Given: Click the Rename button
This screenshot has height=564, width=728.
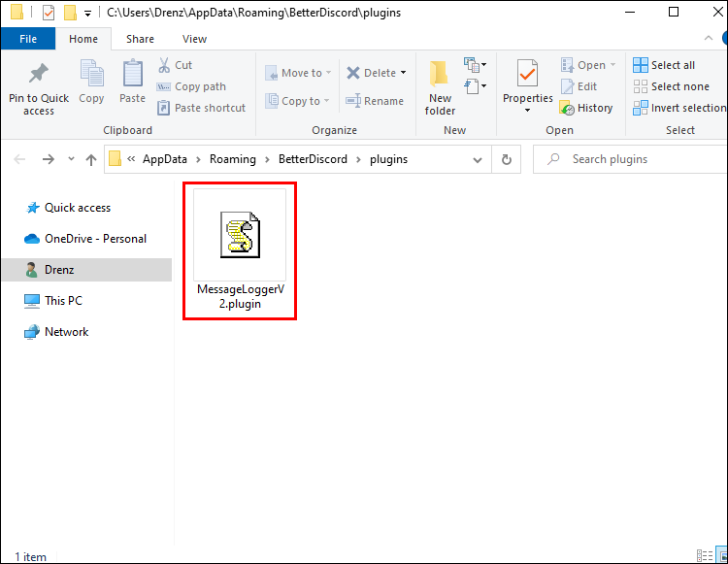Looking at the screenshot, I should (x=375, y=101).
